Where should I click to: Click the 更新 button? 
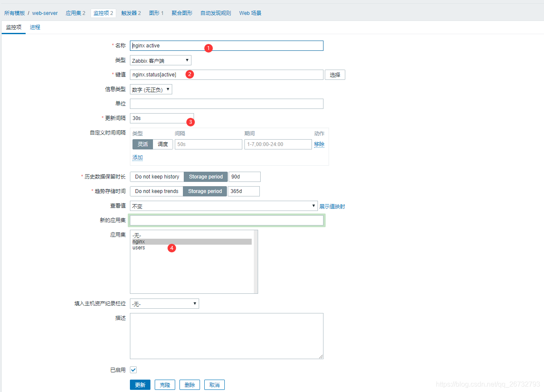(x=140, y=385)
